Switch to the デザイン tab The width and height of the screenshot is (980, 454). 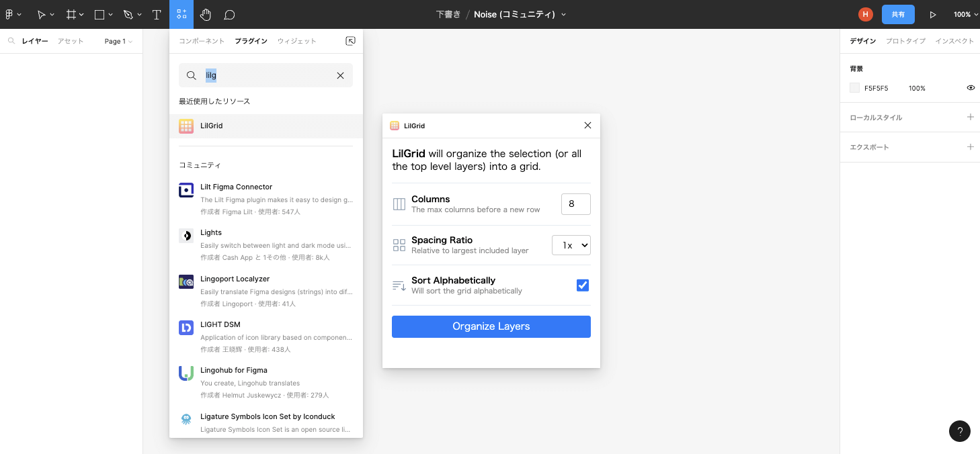[x=863, y=41]
